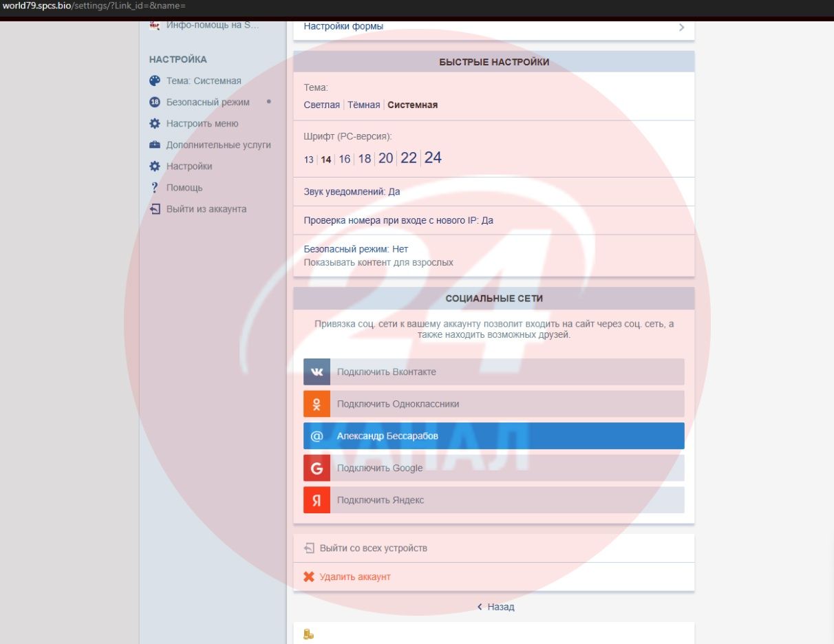Toggle Безопасный режим: Нет setting
The image size is (834, 644).
point(356,249)
